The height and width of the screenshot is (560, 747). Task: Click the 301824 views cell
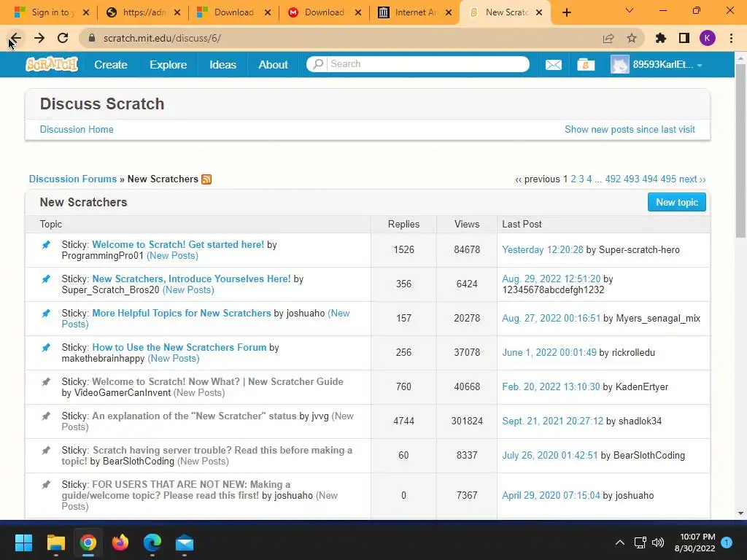pyautogui.click(x=467, y=421)
